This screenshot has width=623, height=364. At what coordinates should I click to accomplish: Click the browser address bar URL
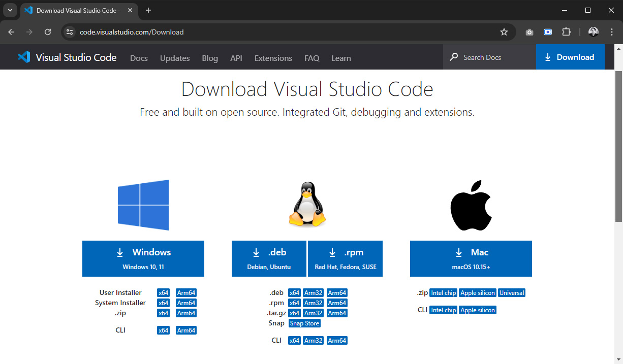click(132, 32)
